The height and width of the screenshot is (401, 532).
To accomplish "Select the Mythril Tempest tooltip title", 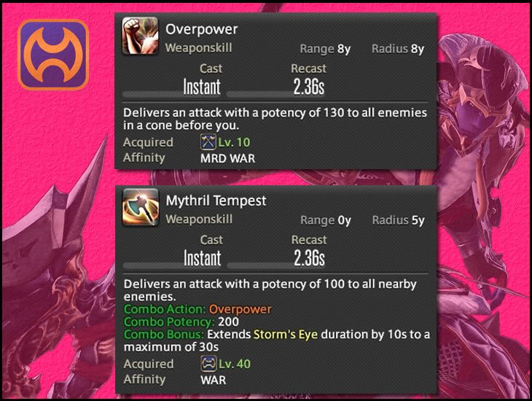I will click(216, 200).
